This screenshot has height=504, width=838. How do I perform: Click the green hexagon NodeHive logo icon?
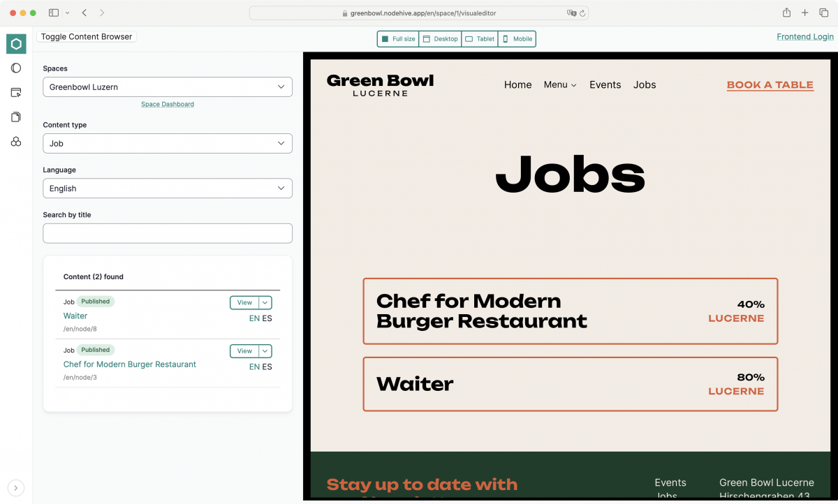(16, 44)
